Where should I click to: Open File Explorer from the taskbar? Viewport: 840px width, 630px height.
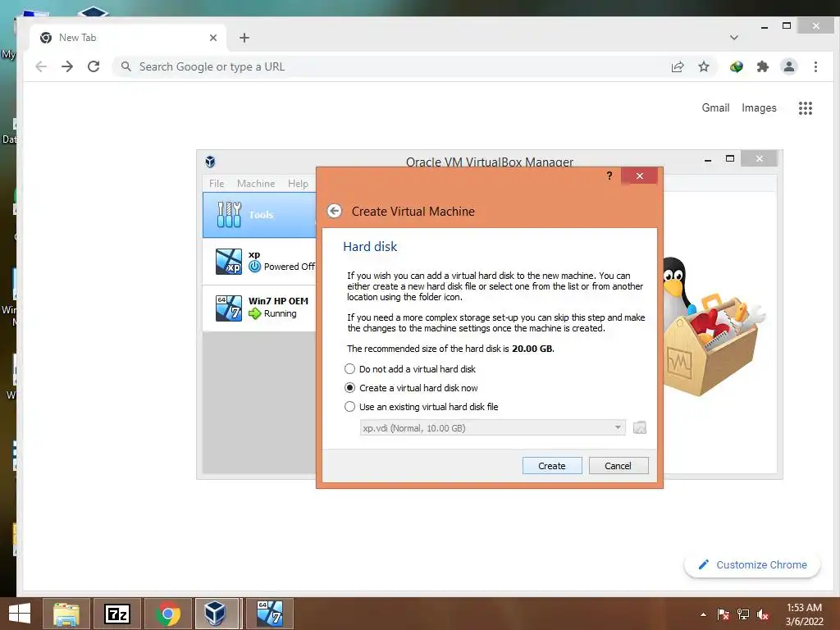(66, 614)
